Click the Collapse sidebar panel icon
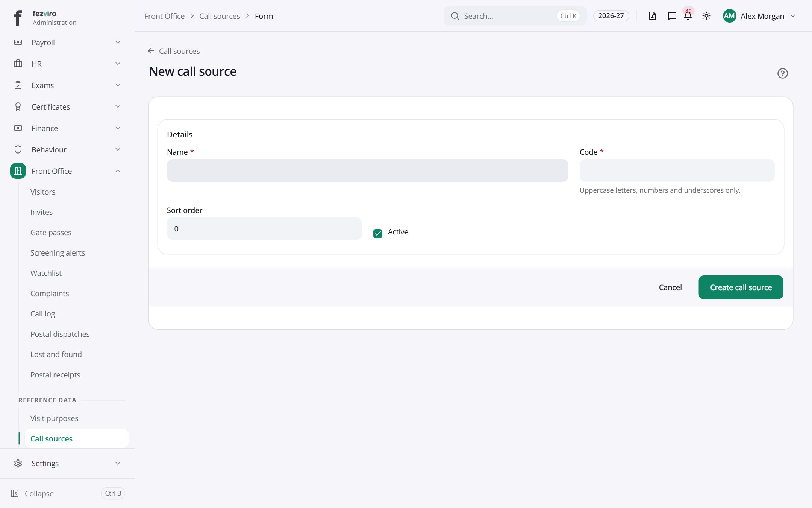This screenshot has width=812, height=508. tap(15, 493)
